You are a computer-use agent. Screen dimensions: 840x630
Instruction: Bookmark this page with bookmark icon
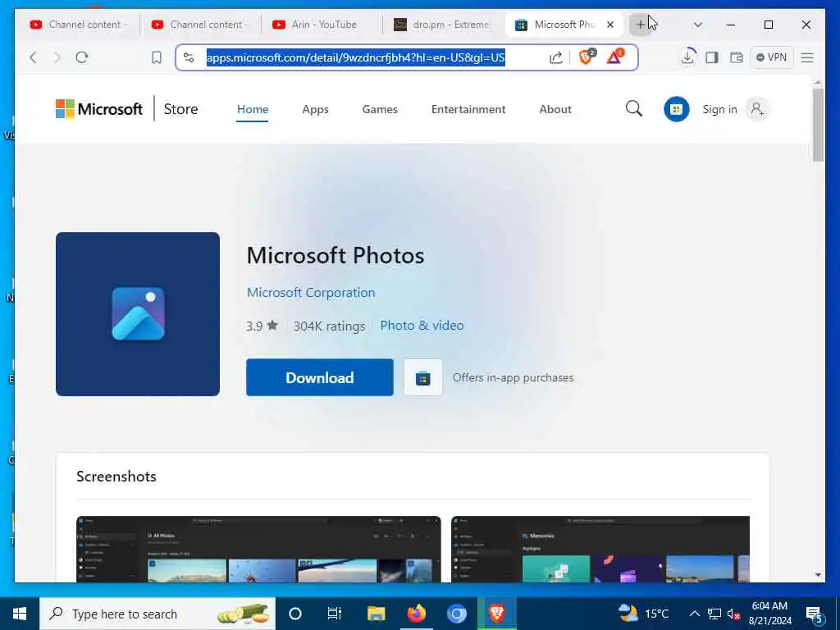pyautogui.click(x=157, y=57)
